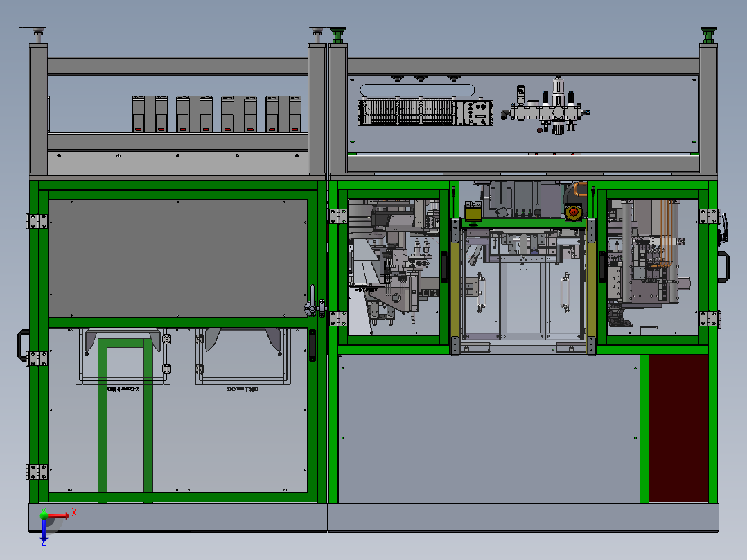Select the large dark grey panel on the left door
747x560 pixels.
178,259
